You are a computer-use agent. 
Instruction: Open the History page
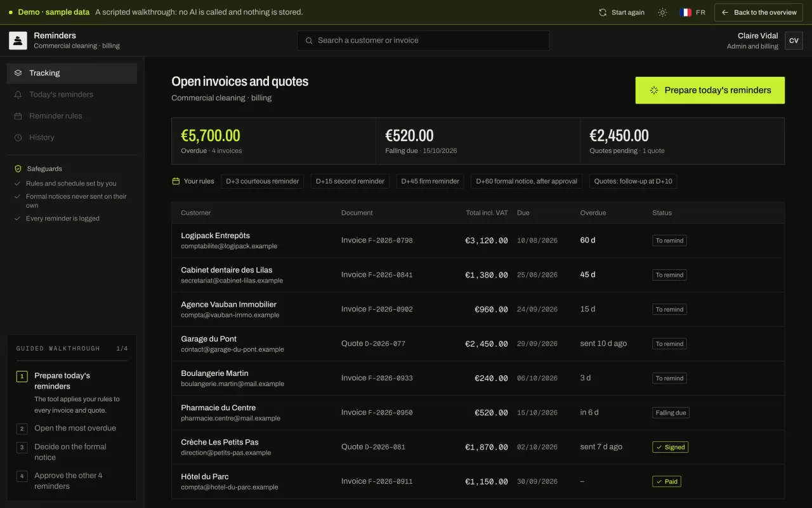coord(72,138)
